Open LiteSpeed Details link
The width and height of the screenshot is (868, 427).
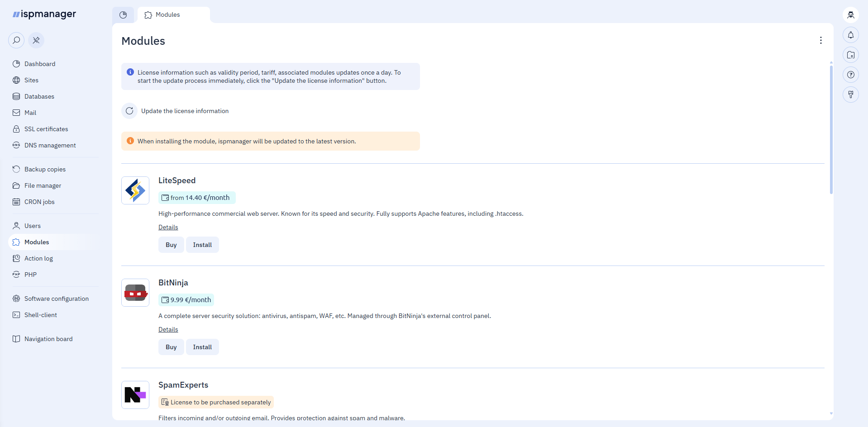point(168,227)
